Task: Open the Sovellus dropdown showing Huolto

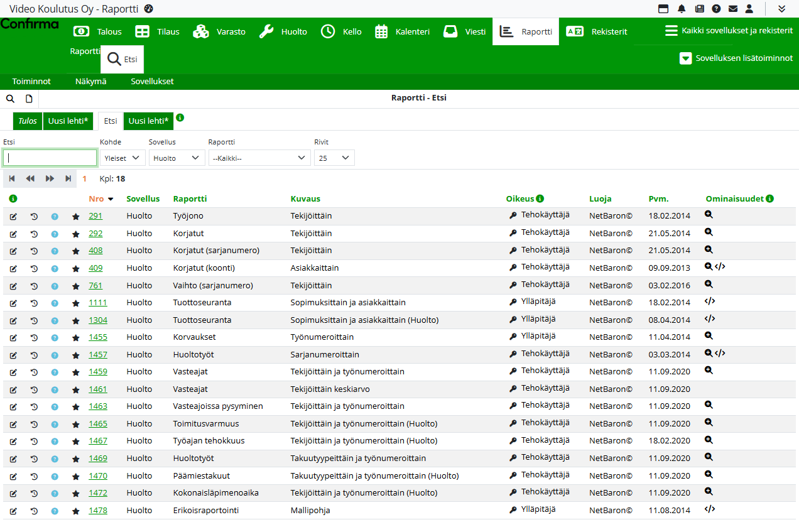Action: 178,158
